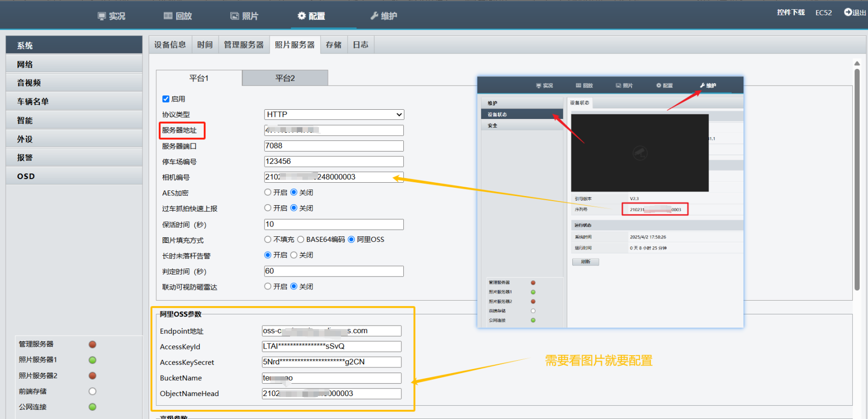868x419 pixels.
Task: Open 音视频 settings in the sidebar
Action: pos(74,83)
